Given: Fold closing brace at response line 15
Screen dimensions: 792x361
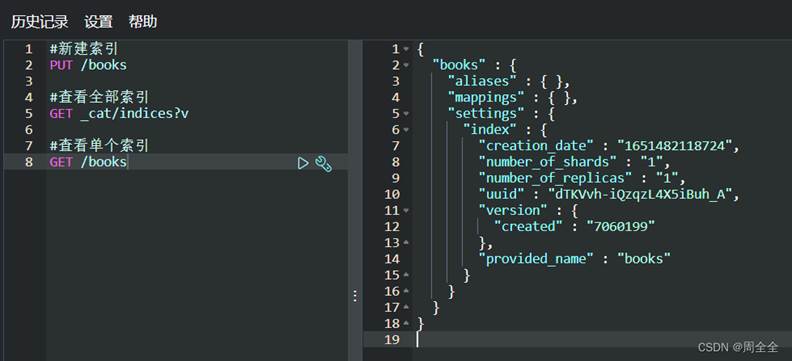Looking at the screenshot, I should pos(406,275).
